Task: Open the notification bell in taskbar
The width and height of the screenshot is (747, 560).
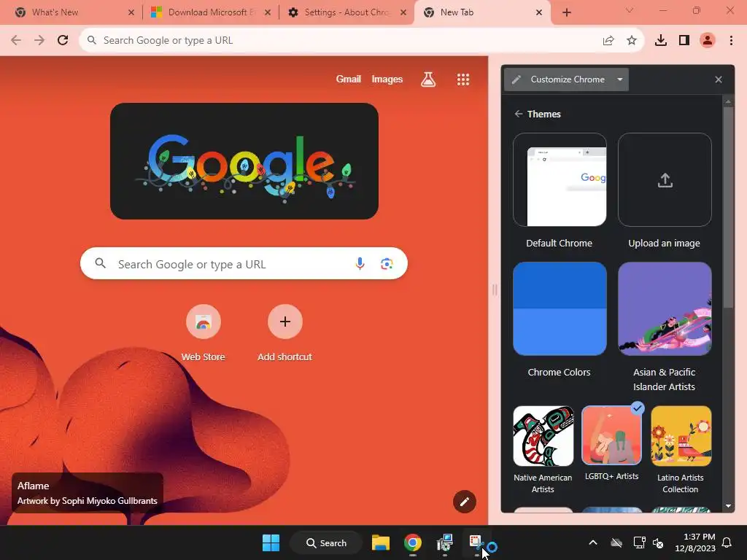Action: click(x=727, y=542)
